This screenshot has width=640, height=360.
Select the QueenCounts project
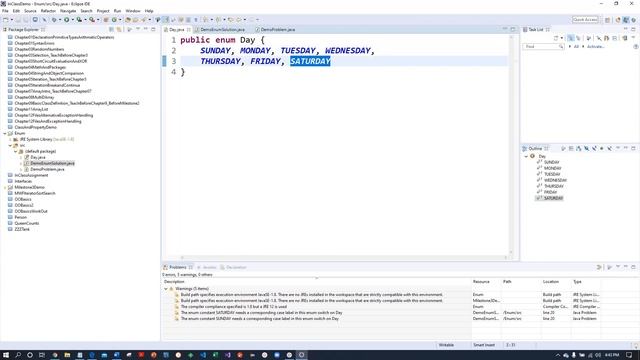27,223
